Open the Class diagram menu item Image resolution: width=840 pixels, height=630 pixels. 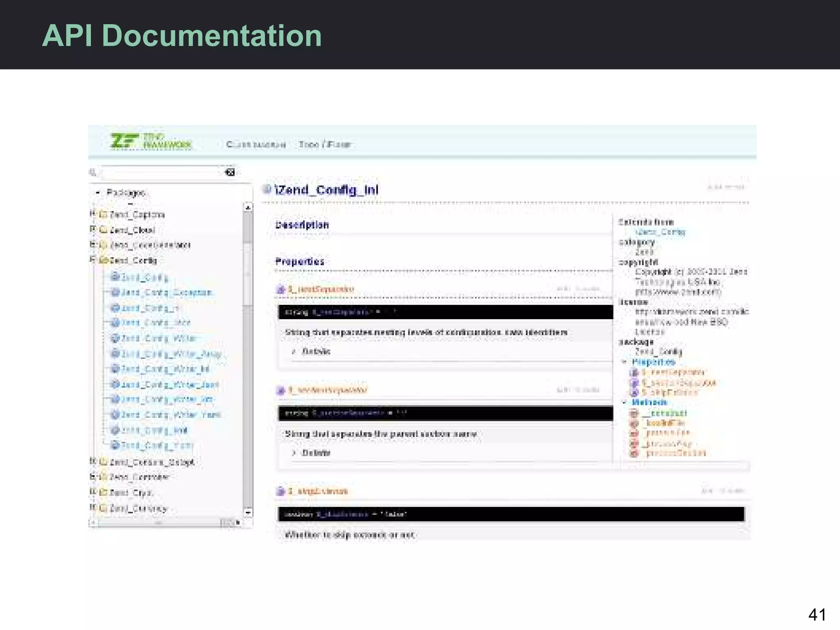(x=256, y=144)
